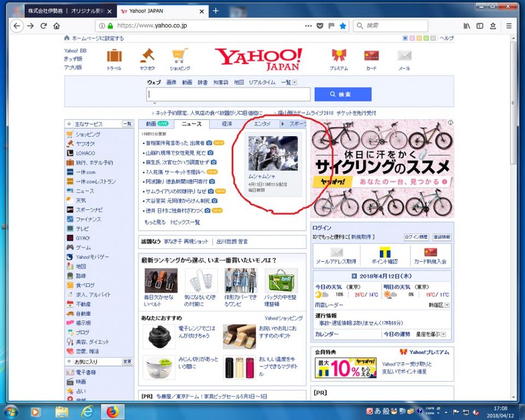Click the blue 検索 button

click(x=343, y=94)
